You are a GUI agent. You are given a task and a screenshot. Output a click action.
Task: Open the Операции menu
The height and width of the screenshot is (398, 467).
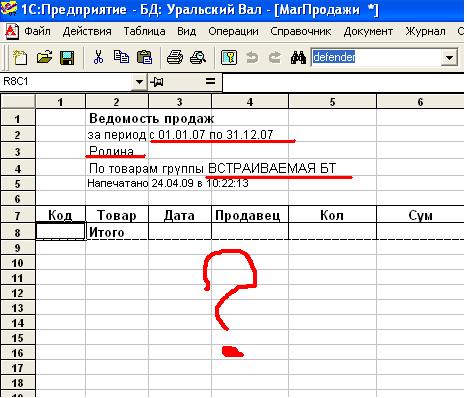click(233, 31)
